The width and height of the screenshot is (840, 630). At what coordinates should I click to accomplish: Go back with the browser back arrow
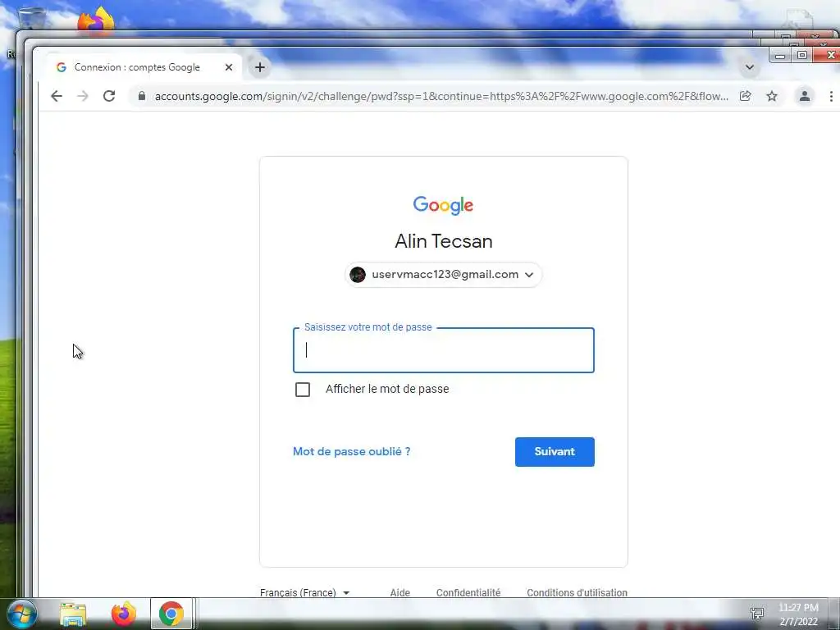pyautogui.click(x=57, y=97)
